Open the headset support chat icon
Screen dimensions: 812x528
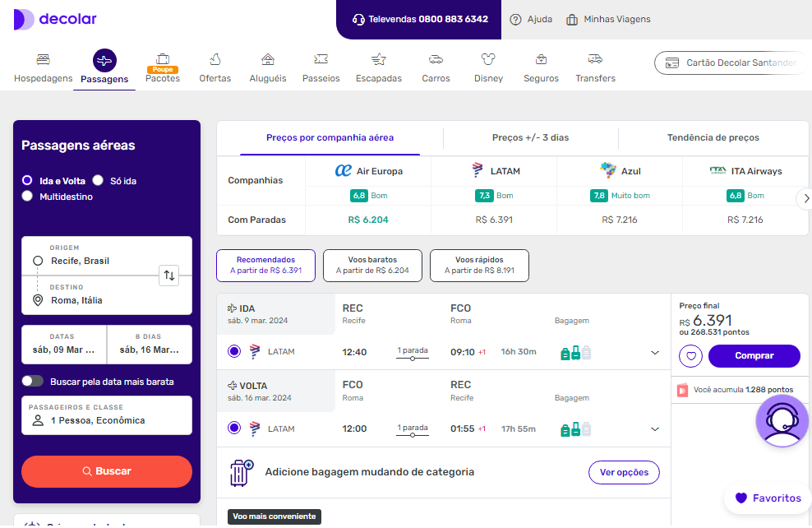pyautogui.click(x=782, y=420)
